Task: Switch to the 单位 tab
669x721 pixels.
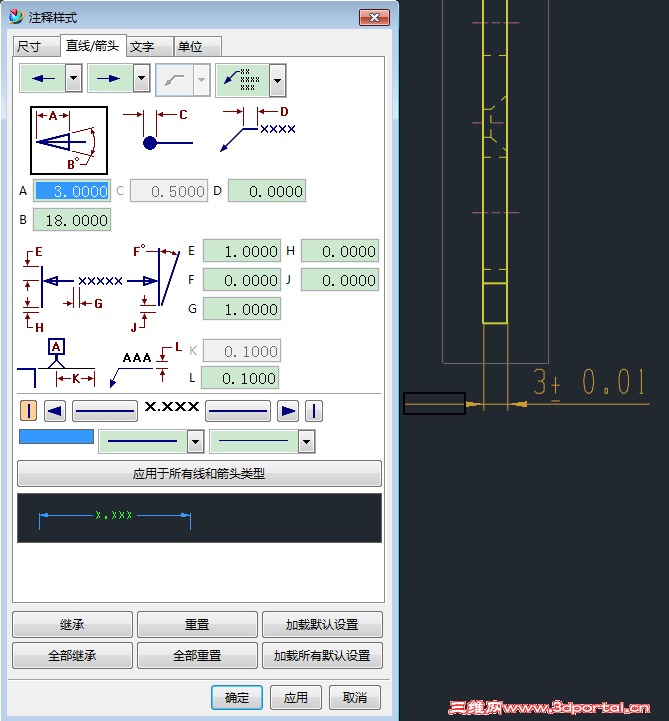Action: point(198,46)
